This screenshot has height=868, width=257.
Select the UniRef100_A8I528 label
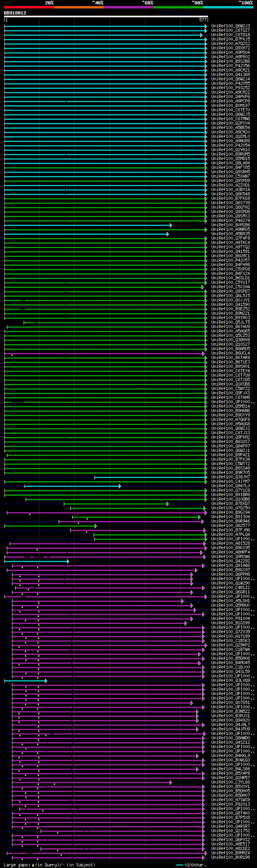[x=230, y=543]
